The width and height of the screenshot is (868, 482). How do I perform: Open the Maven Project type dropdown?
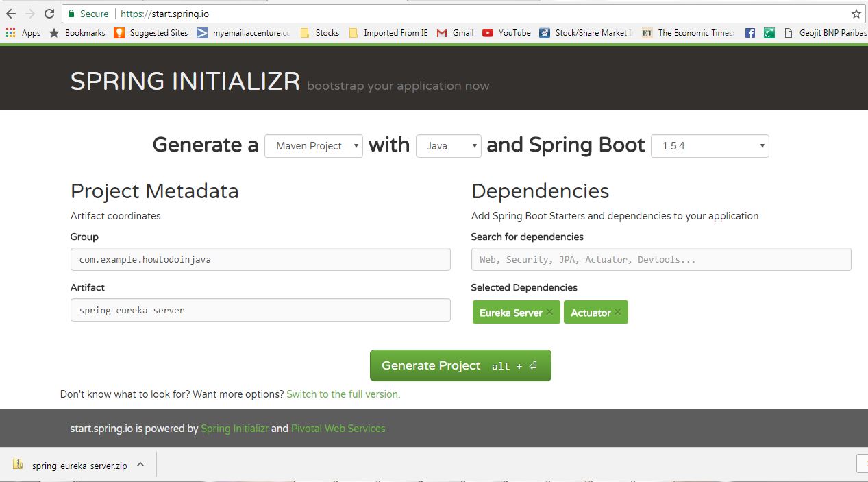pyautogui.click(x=314, y=146)
